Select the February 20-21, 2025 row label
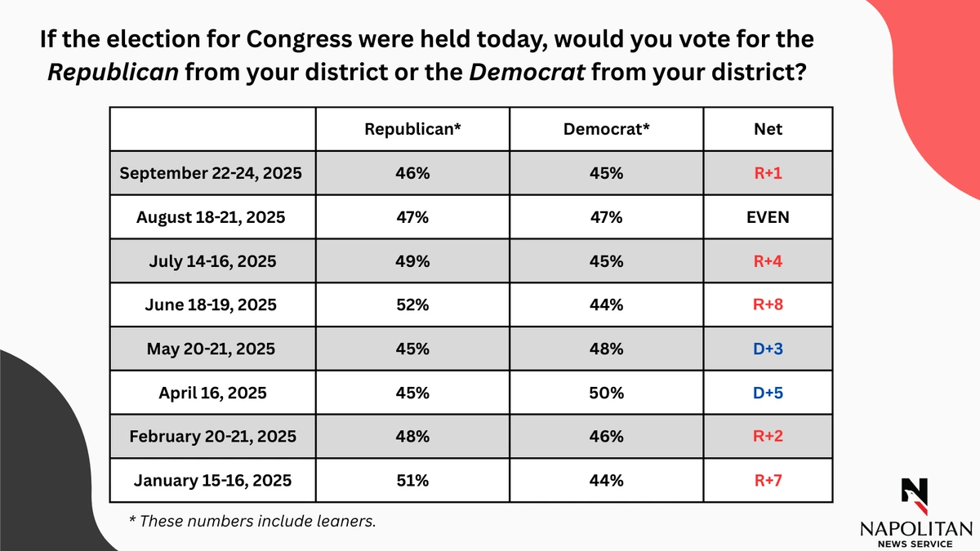The image size is (980, 551). click(212, 437)
